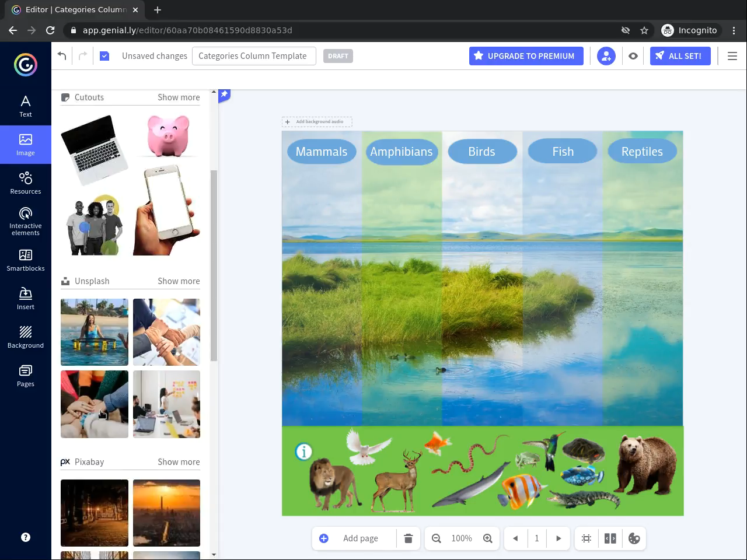Select the deer image
This screenshot has width=747, height=560.
[398, 481]
